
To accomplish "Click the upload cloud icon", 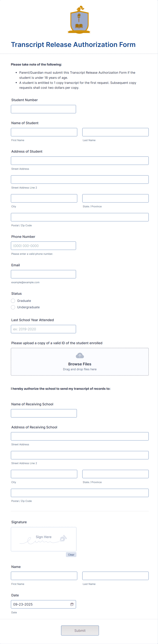I will [x=80, y=355].
